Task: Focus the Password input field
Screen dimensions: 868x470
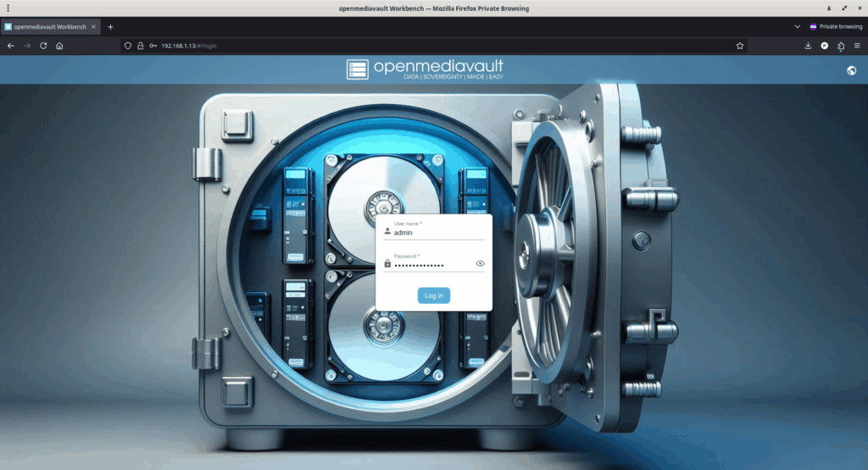Action: pyautogui.click(x=433, y=265)
